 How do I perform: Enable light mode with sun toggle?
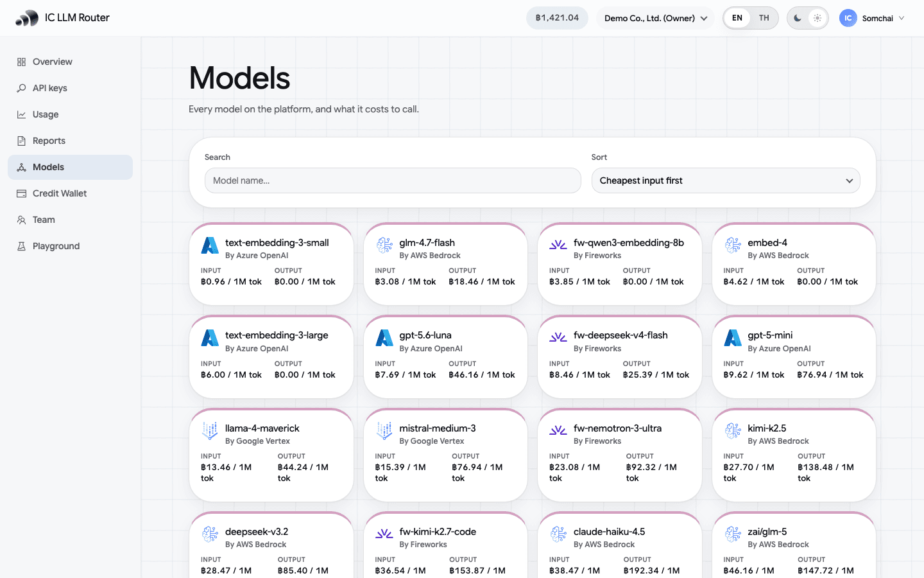pos(817,18)
